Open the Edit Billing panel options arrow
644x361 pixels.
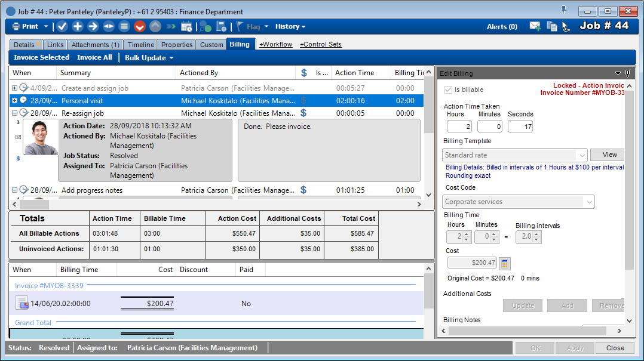(x=618, y=73)
